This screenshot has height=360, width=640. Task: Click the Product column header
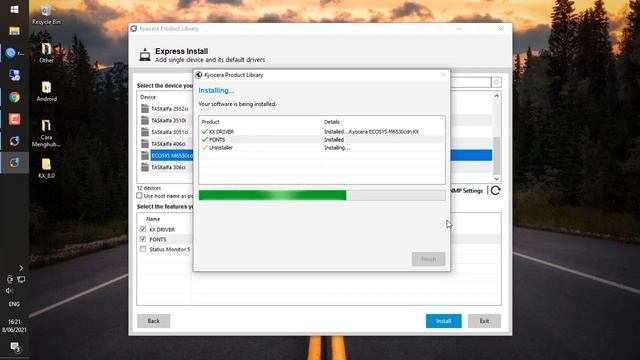coord(211,122)
